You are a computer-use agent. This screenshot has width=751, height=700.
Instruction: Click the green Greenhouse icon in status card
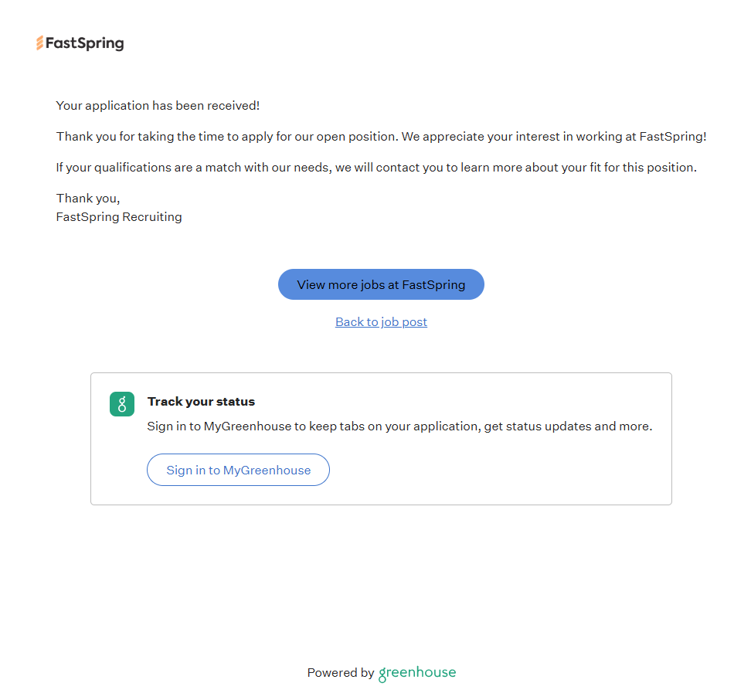coord(122,404)
